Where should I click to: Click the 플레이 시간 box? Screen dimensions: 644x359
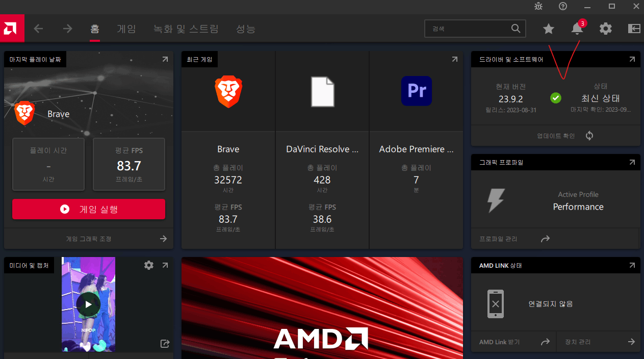pyautogui.click(x=48, y=164)
